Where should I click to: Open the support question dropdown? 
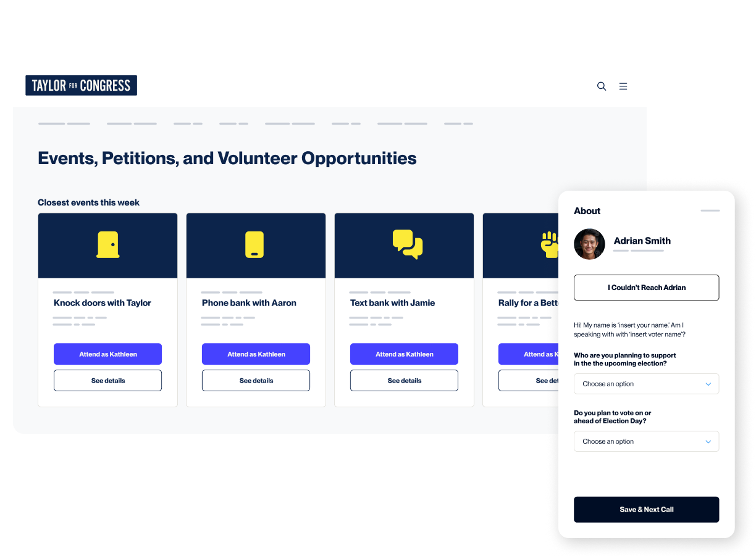[646, 383]
